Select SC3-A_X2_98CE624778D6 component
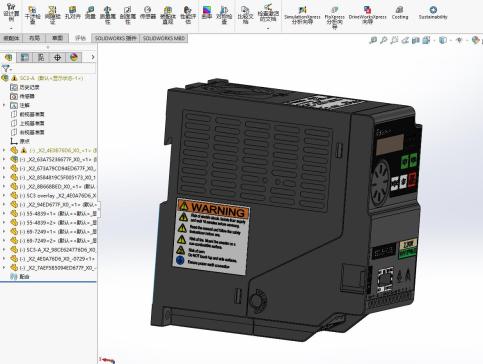483x364 pixels. [x=58, y=249]
